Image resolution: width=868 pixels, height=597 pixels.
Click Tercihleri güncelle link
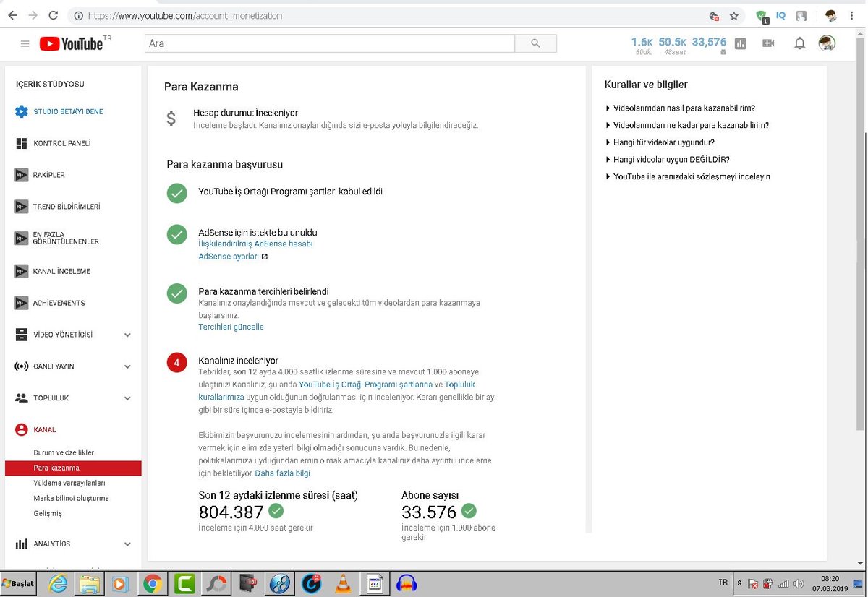tap(231, 327)
